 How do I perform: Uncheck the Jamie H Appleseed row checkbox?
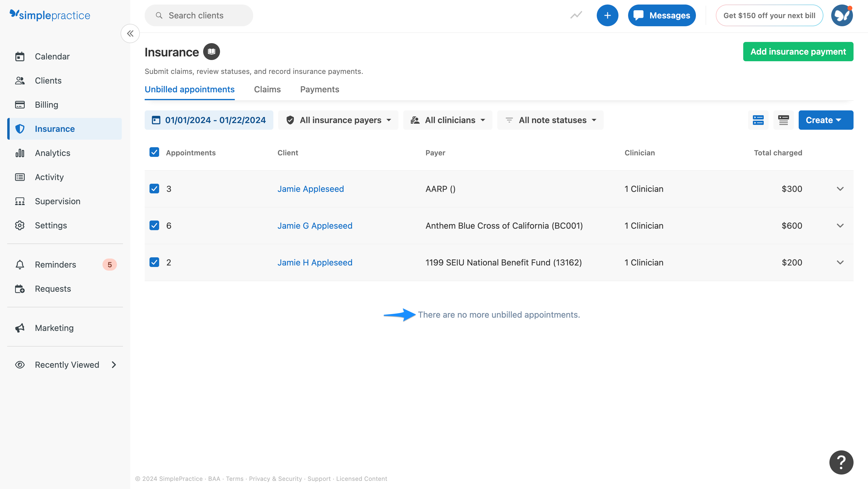154,262
